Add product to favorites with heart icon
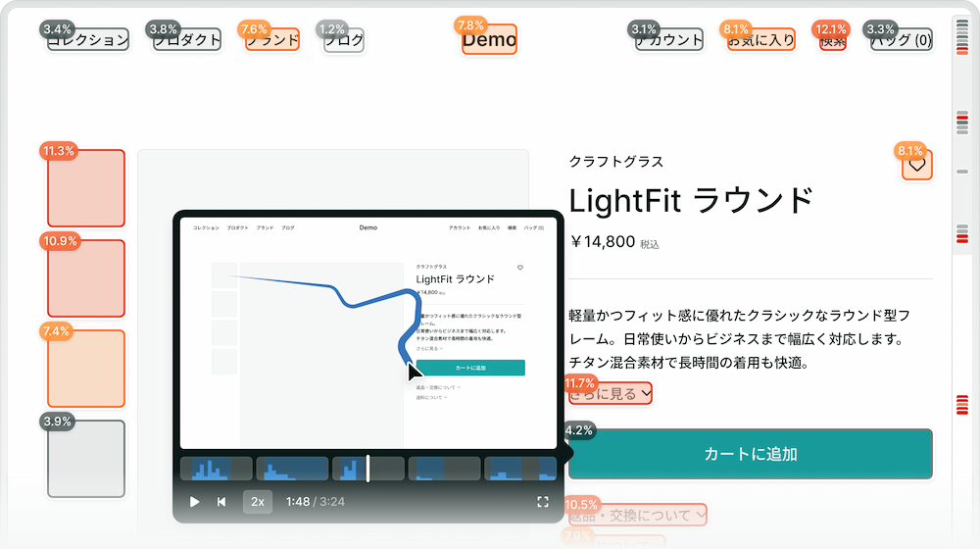Screen dimensions: 980x549 pos(917,166)
